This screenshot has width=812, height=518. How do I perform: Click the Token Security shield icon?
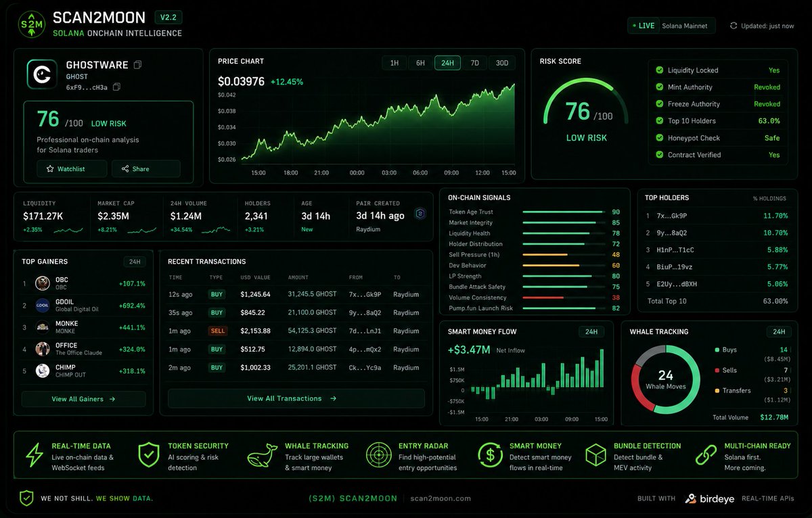click(149, 456)
